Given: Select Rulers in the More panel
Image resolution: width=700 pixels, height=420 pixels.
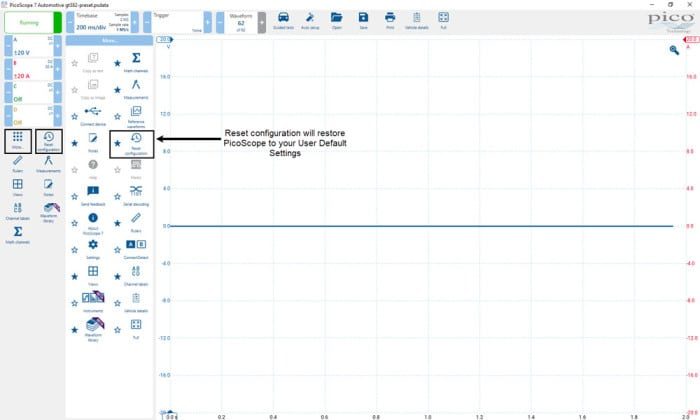Looking at the screenshot, I should [136, 223].
